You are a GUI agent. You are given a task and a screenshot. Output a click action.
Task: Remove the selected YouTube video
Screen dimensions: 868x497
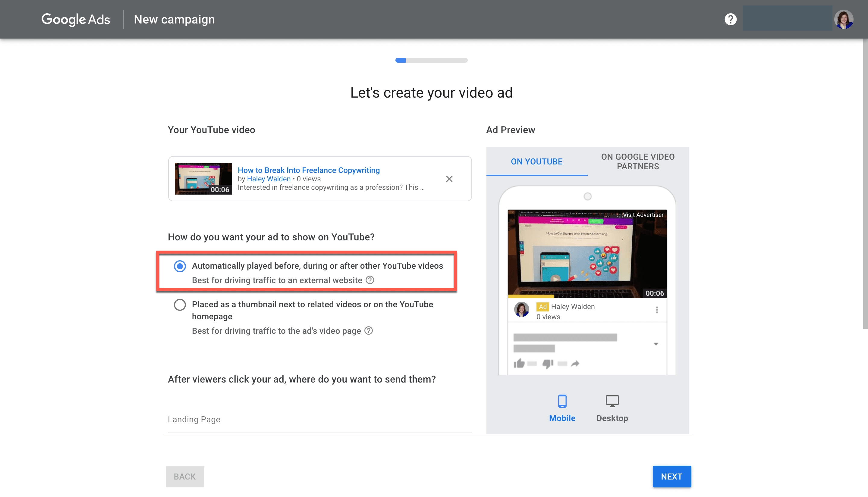click(x=449, y=179)
